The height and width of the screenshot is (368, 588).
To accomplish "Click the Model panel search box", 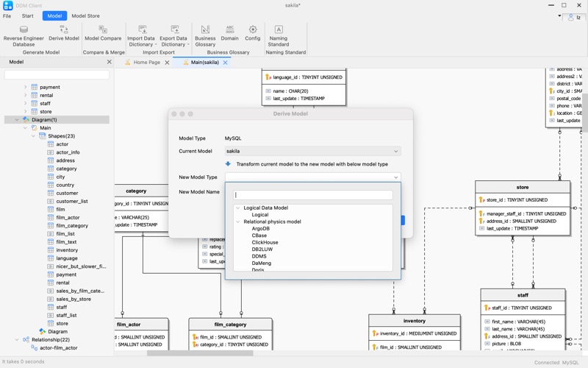I will tap(57, 75).
